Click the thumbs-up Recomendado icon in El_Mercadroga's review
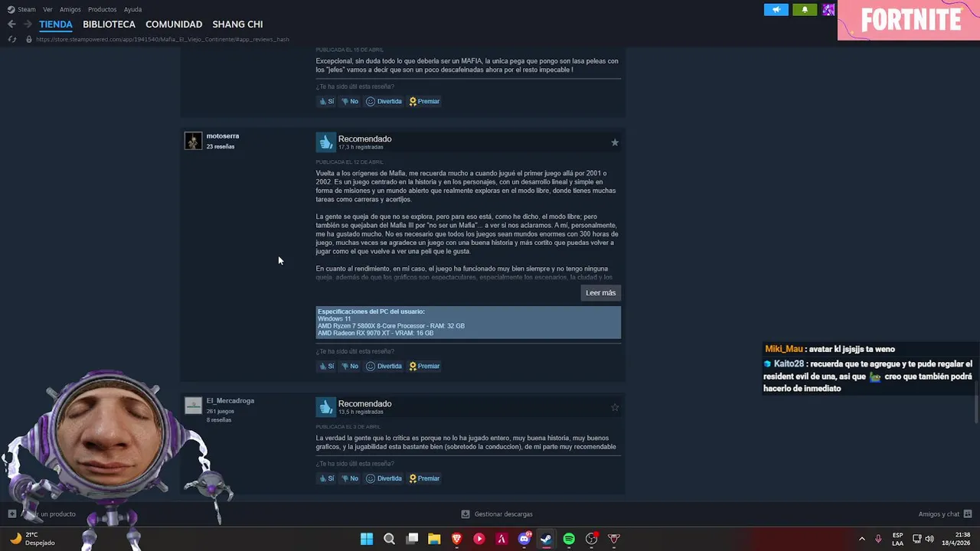Viewport: 980px width, 551px height. click(325, 407)
